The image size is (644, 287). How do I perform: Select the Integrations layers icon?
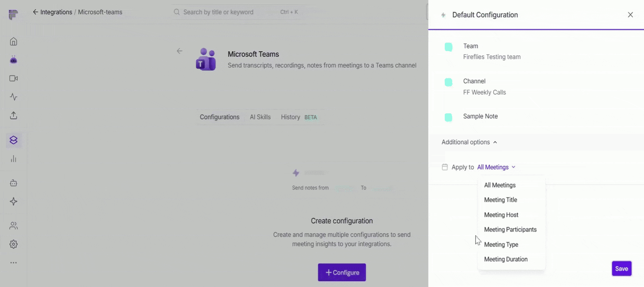pos(13,140)
